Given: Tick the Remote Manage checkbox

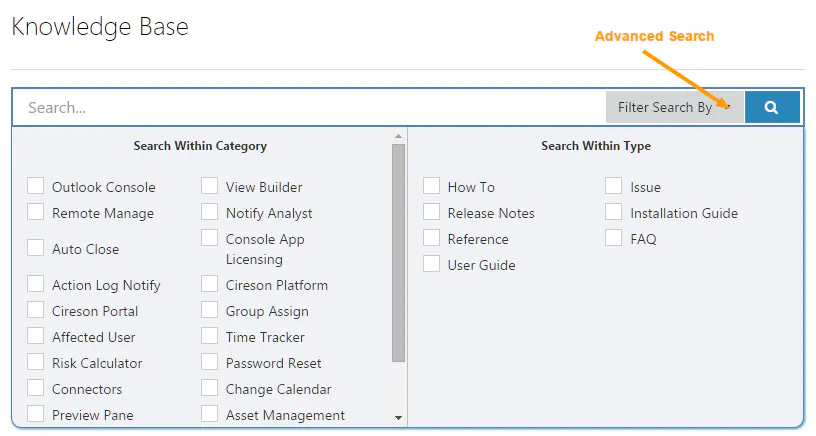Looking at the screenshot, I should (x=36, y=212).
